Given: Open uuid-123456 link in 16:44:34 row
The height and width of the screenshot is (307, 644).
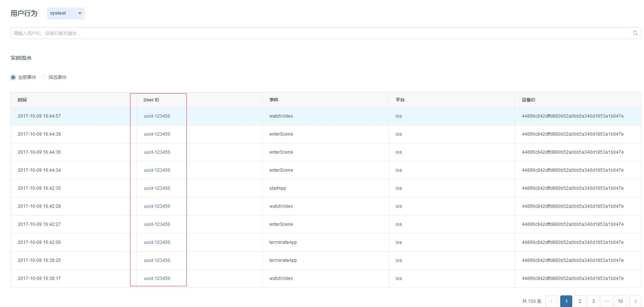Looking at the screenshot, I should click(157, 170).
